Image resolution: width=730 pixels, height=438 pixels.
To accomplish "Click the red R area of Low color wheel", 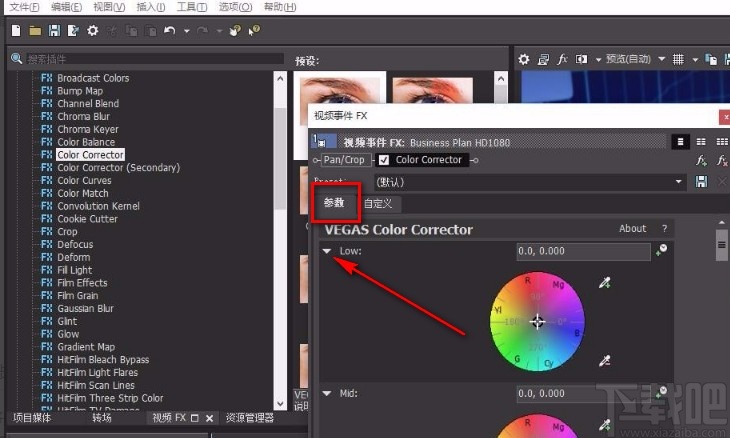I will [527, 281].
